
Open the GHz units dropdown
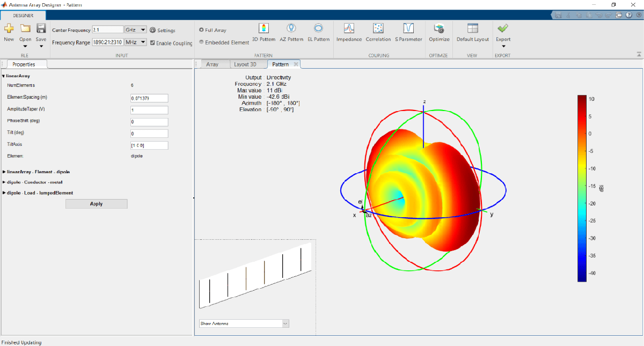pyautogui.click(x=136, y=30)
